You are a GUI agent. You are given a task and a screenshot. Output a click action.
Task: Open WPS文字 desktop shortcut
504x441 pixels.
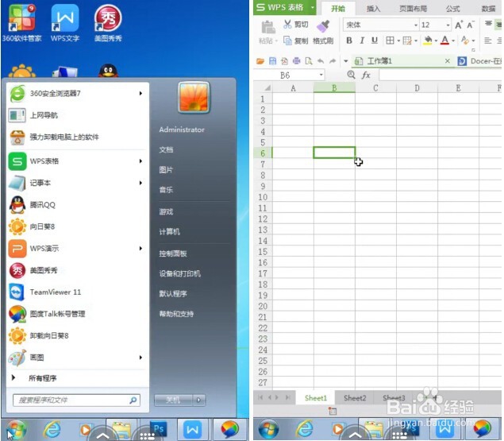click(x=65, y=23)
